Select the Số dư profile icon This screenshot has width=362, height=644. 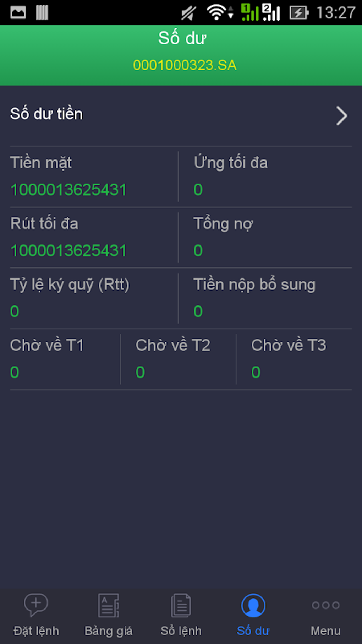pyautogui.click(x=253, y=605)
